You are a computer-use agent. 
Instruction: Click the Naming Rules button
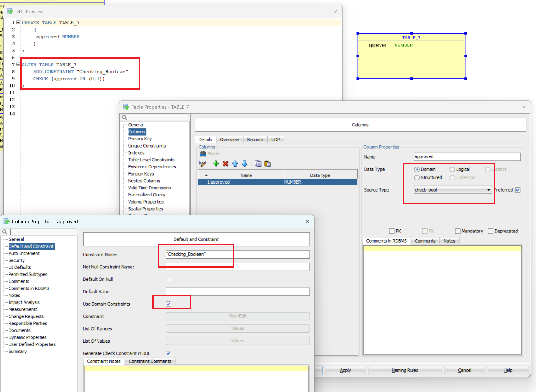coord(405,370)
